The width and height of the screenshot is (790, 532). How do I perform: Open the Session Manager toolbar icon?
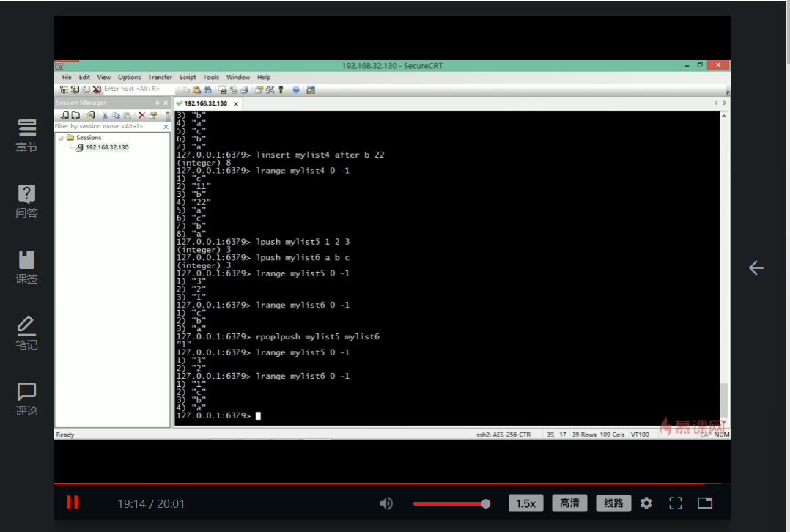click(64, 89)
